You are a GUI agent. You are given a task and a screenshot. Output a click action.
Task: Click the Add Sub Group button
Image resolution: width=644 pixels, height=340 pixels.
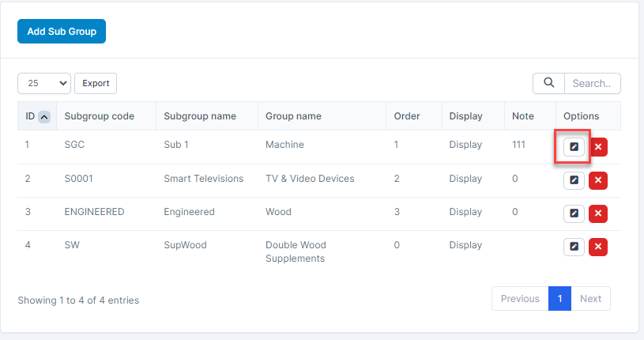(x=62, y=32)
